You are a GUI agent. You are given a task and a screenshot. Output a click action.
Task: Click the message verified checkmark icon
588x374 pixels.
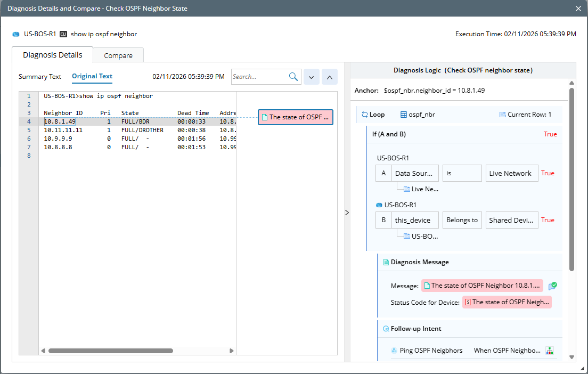pyautogui.click(x=553, y=286)
